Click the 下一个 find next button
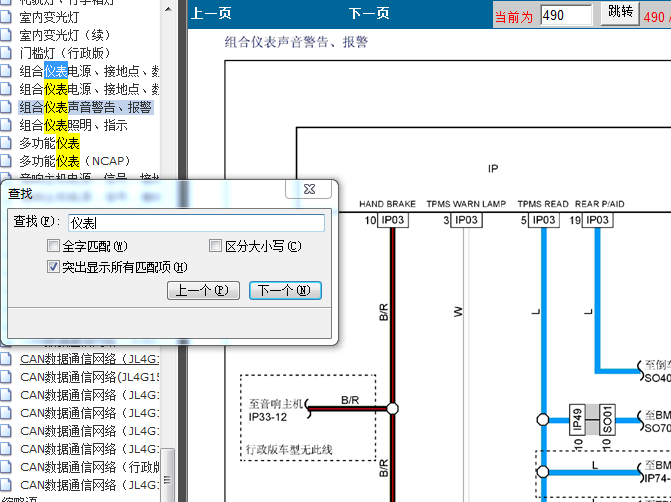Screen dimensions: 671x502 [285, 290]
